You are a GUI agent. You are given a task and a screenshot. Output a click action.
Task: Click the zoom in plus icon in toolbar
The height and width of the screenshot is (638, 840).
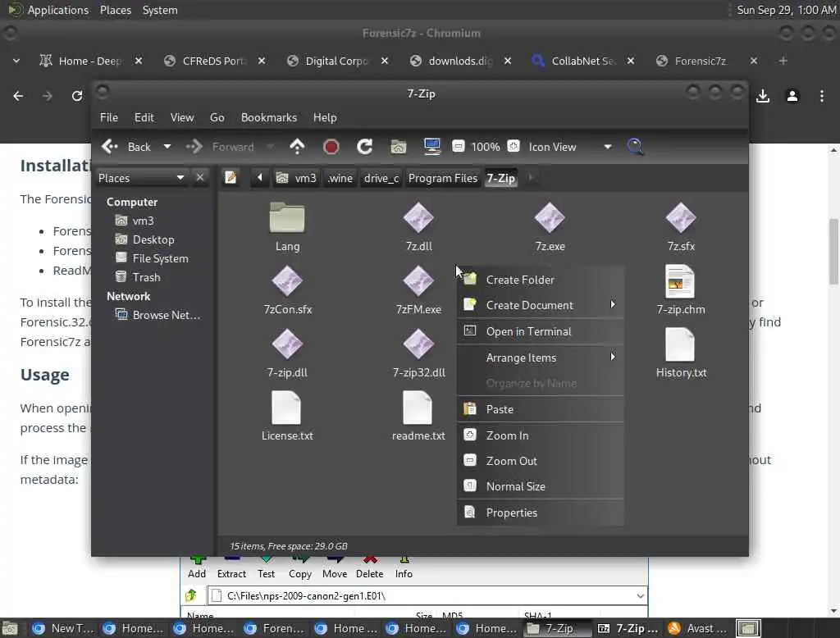[x=514, y=146]
